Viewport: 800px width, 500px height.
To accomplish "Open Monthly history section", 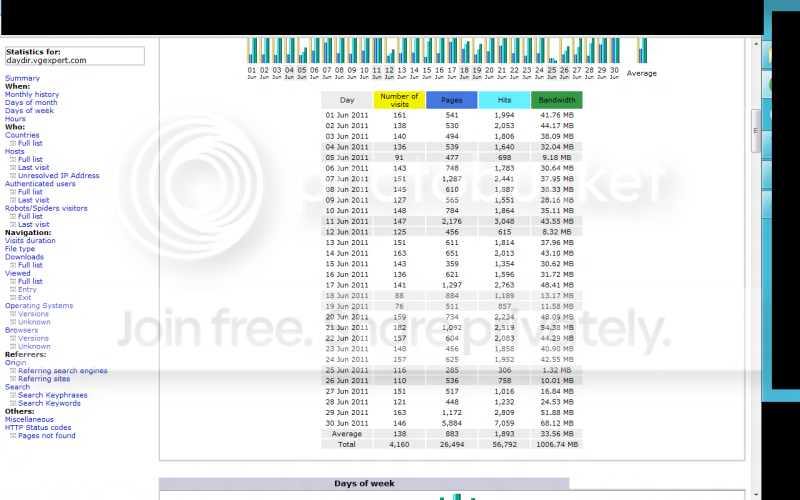I will coord(32,94).
